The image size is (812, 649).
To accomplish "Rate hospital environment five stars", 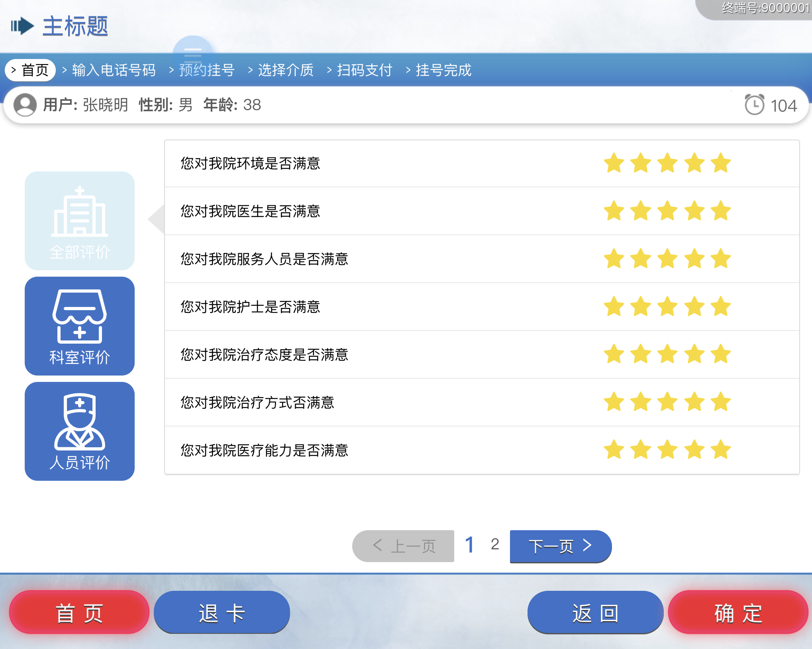I will 721,163.
